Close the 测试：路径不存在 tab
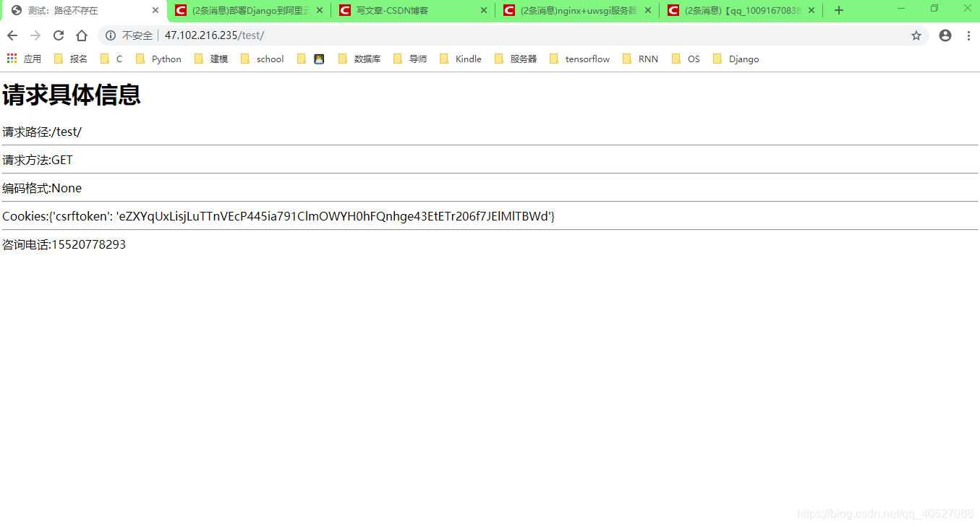 pyautogui.click(x=155, y=10)
